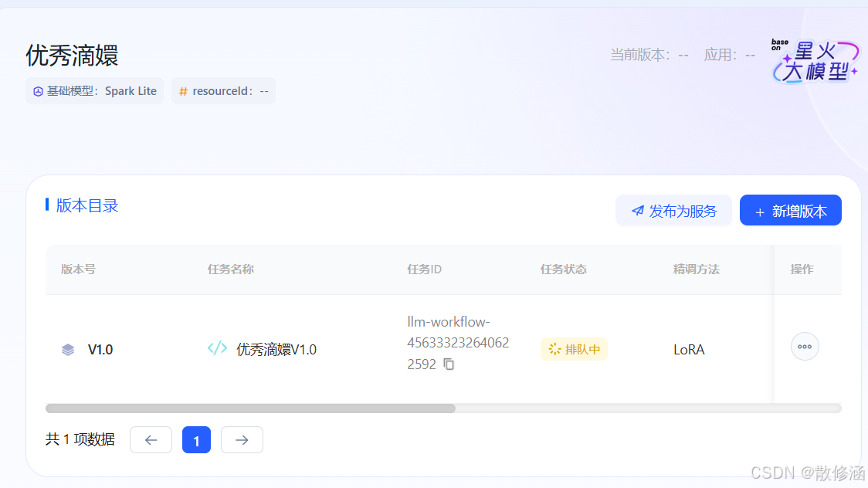Click the V1.0 version cell

coord(100,350)
